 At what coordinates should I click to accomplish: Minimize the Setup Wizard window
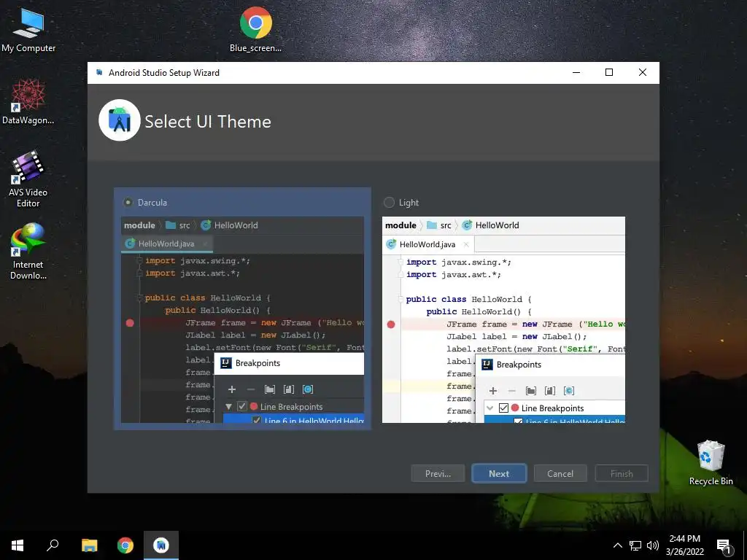tap(576, 72)
